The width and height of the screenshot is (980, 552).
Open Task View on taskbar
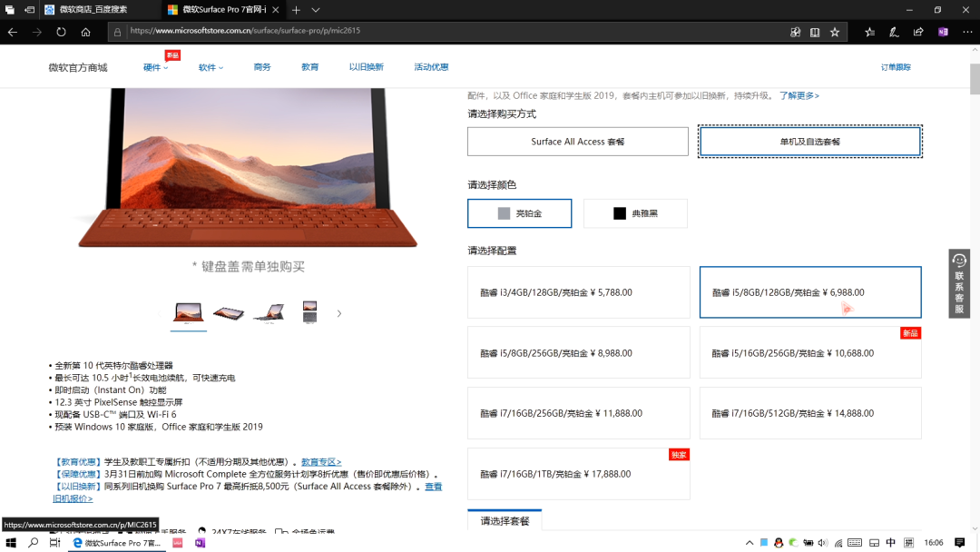(55, 543)
